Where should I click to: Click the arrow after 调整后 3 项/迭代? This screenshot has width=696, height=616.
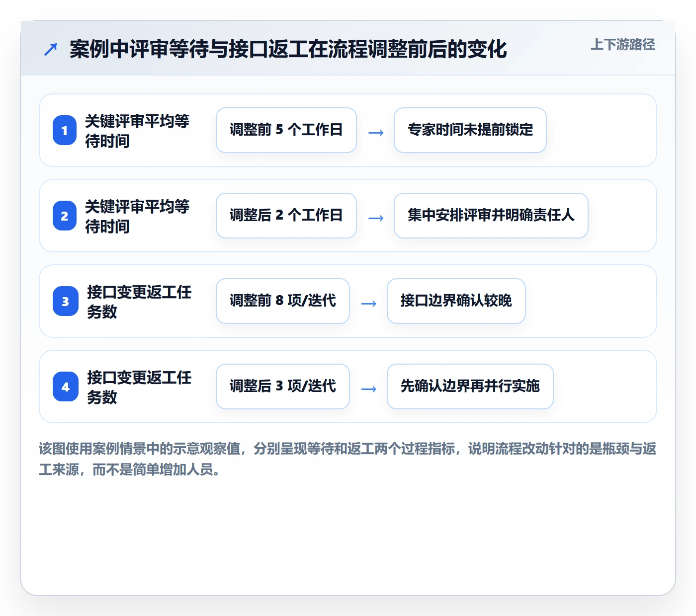pos(369,388)
